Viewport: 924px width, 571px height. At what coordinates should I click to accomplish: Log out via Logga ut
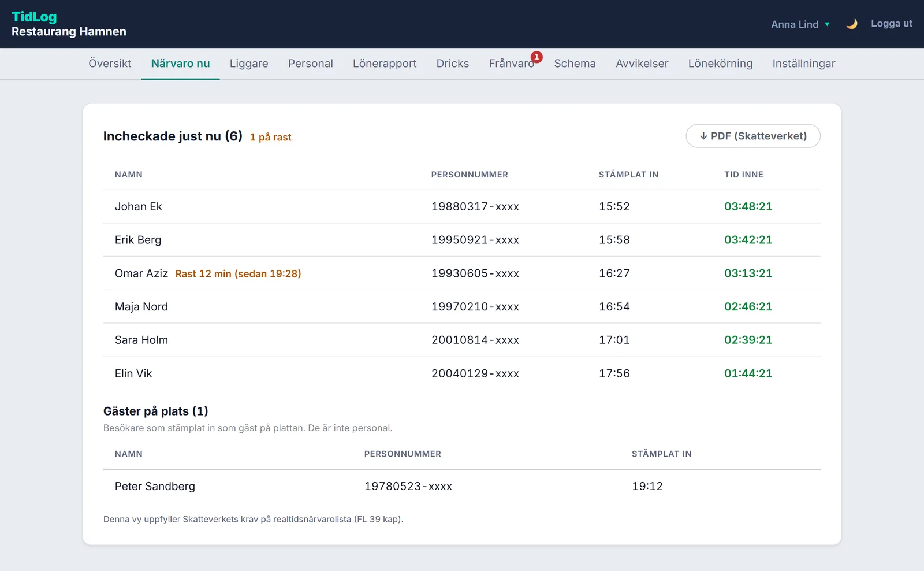tap(891, 24)
